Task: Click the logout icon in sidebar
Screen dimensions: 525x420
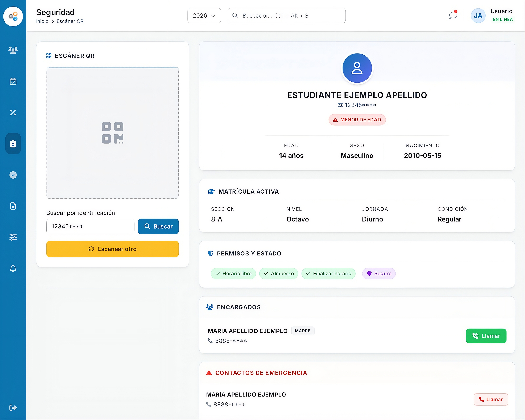Action: click(x=13, y=408)
